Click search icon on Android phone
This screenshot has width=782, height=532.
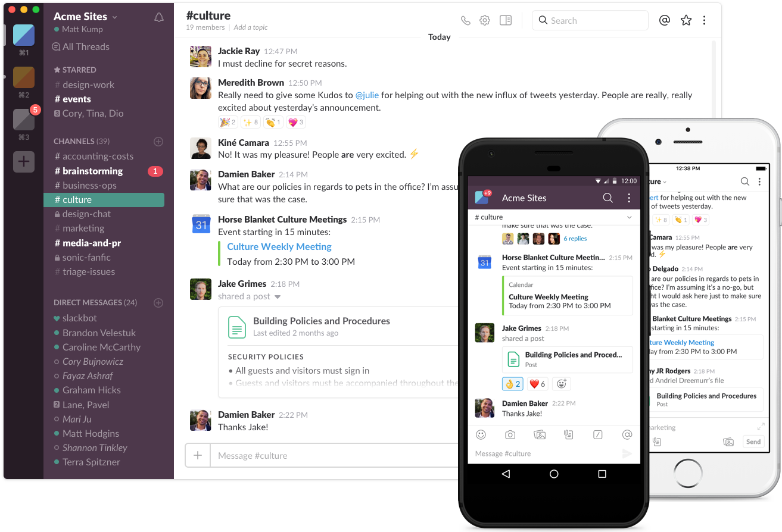pyautogui.click(x=607, y=198)
